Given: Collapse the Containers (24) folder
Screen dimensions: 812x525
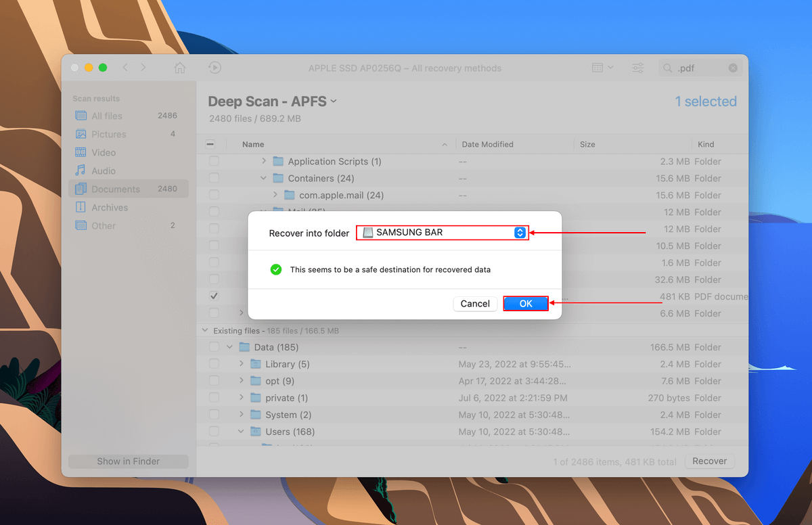Looking at the screenshot, I should click(x=264, y=178).
